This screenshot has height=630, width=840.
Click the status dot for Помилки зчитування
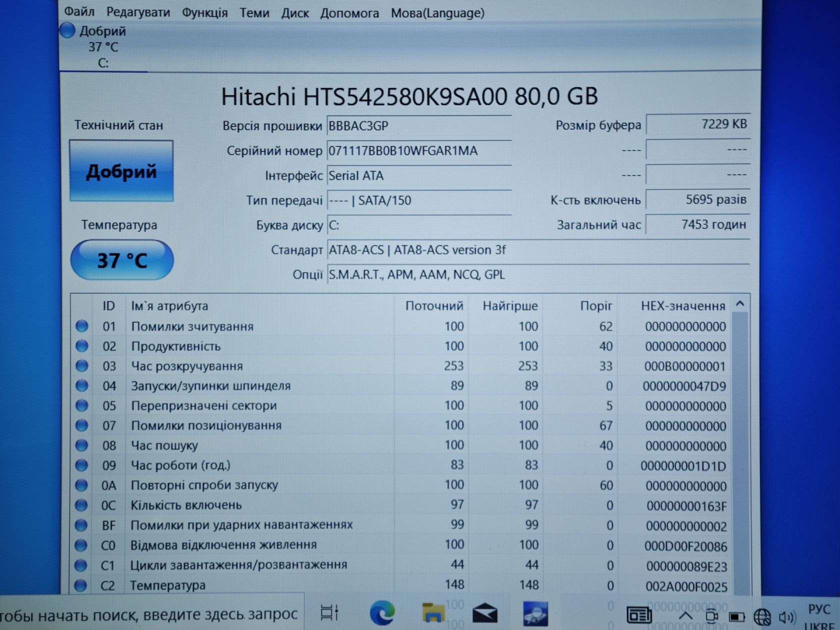[x=82, y=326]
